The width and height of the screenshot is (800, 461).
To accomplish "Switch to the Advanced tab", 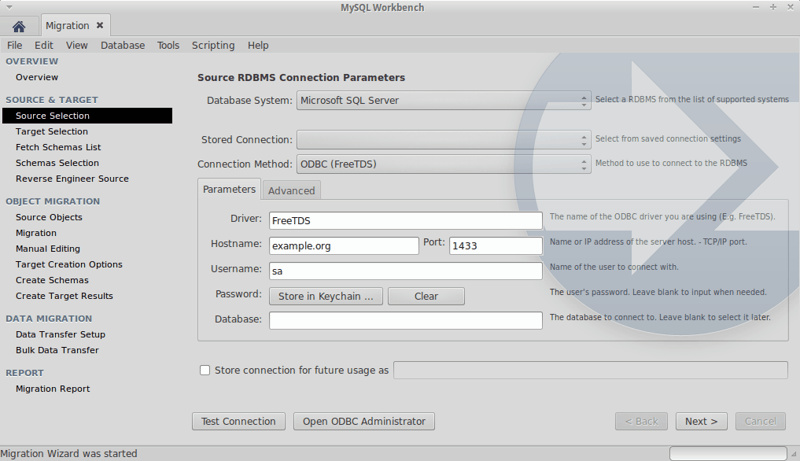I will tap(291, 190).
